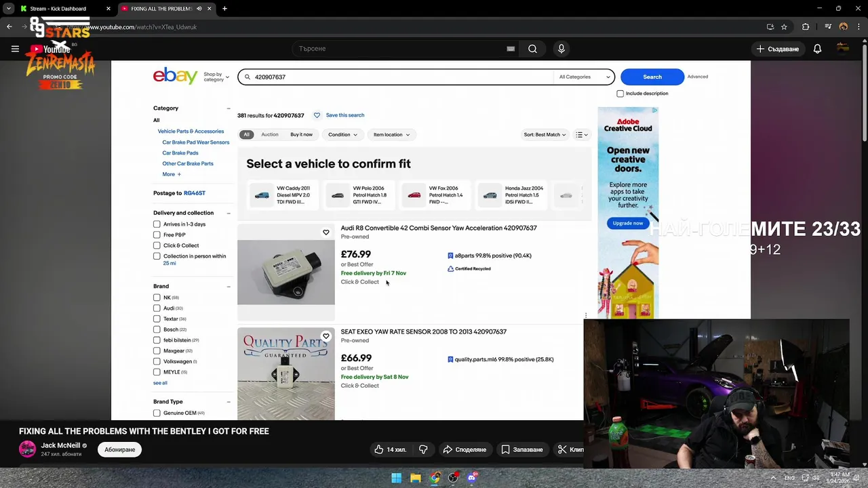Screen dimensions: 868x488
Task: Check Collection in person filter
Action: tap(157, 256)
